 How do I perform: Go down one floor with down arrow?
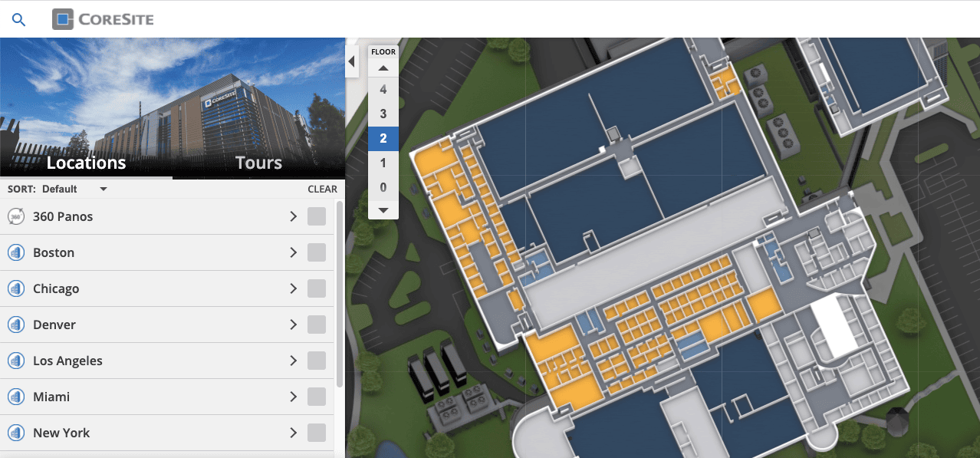click(383, 209)
